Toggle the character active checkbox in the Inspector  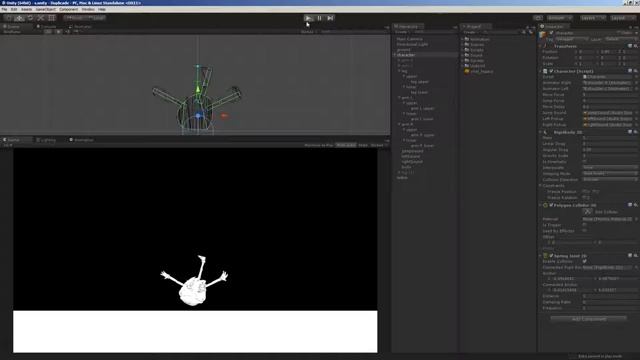(x=551, y=33)
